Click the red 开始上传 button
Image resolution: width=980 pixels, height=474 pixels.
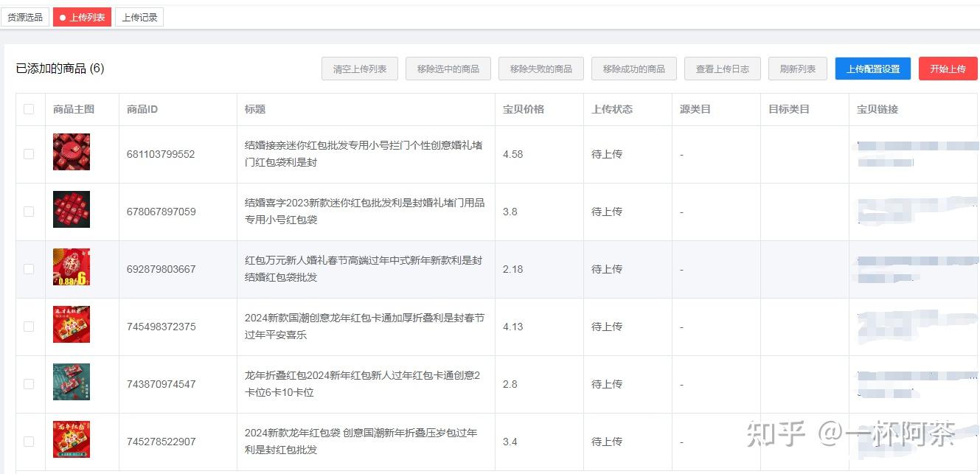[x=948, y=68]
